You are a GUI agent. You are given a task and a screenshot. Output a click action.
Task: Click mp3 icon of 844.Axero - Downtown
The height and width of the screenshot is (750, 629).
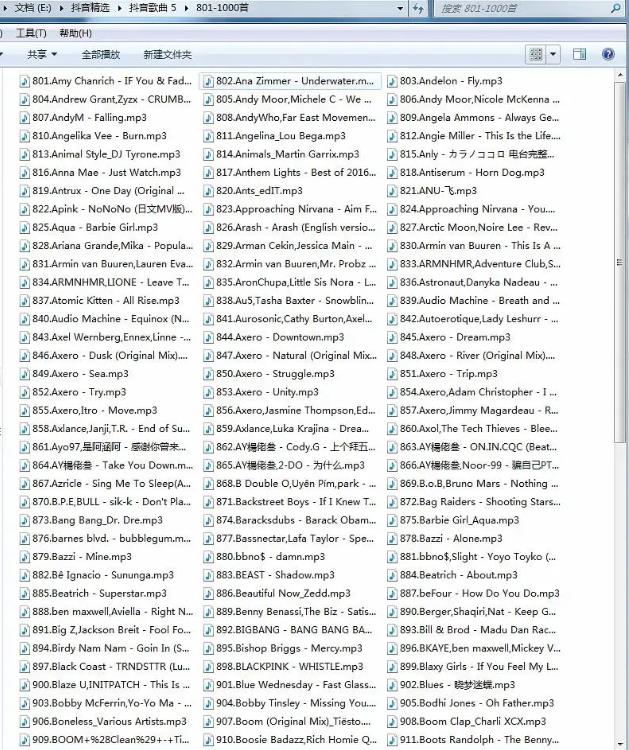[208, 338]
